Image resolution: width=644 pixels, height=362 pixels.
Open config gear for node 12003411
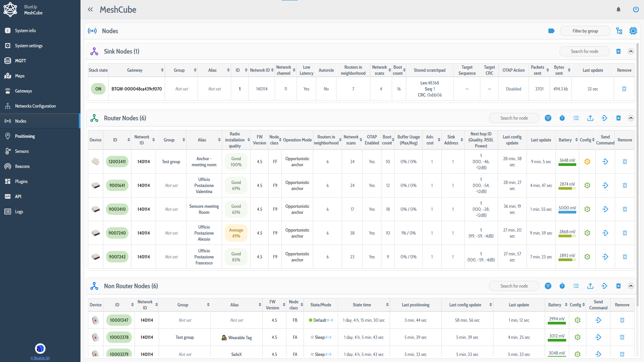(587, 162)
